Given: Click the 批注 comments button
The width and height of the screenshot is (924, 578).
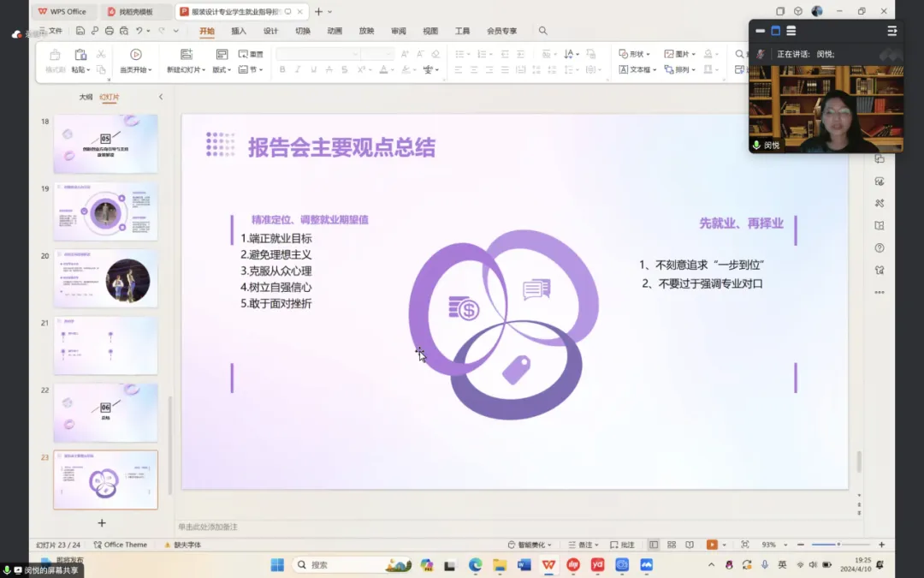Looking at the screenshot, I should click(623, 545).
